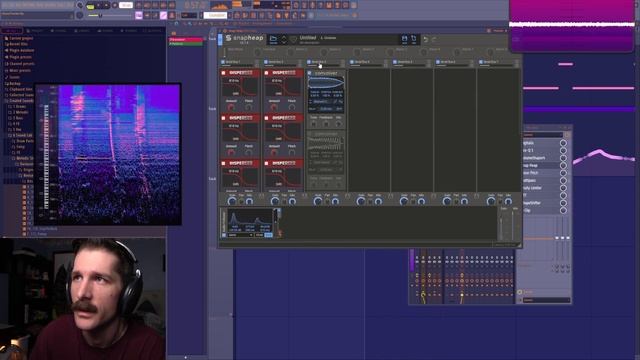Bypass the middle Disperser in Lane 2
The height and width of the screenshot is (360, 640).
[x=267, y=118]
